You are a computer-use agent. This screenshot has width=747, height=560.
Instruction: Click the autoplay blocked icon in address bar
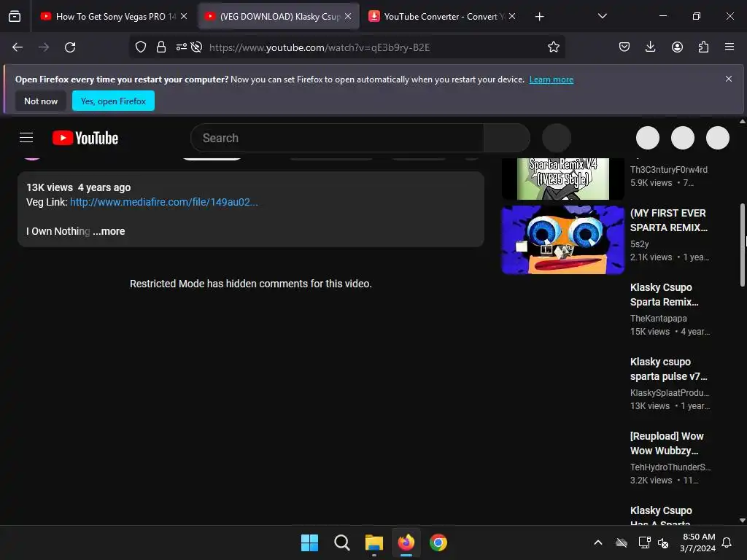(196, 47)
